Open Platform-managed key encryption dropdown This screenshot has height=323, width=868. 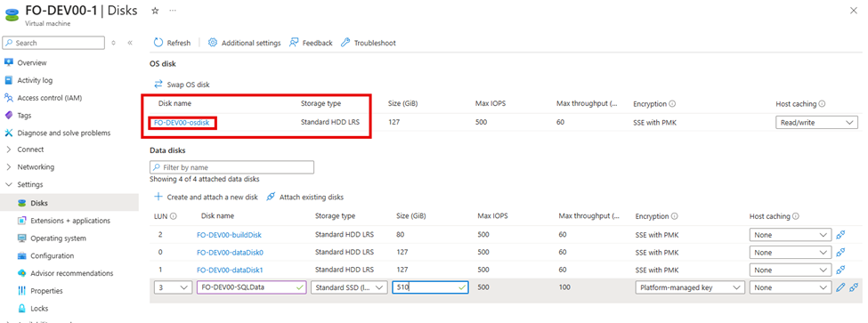pos(690,287)
